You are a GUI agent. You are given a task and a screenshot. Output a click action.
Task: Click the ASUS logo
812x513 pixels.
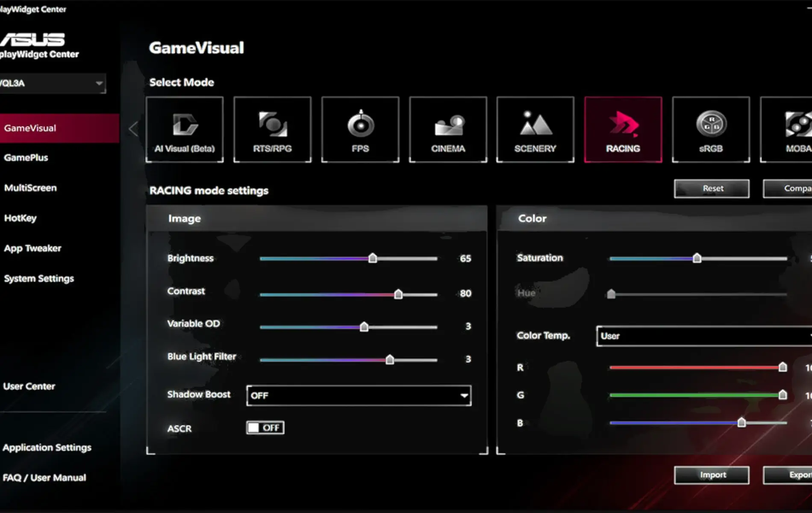coord(32,39)
